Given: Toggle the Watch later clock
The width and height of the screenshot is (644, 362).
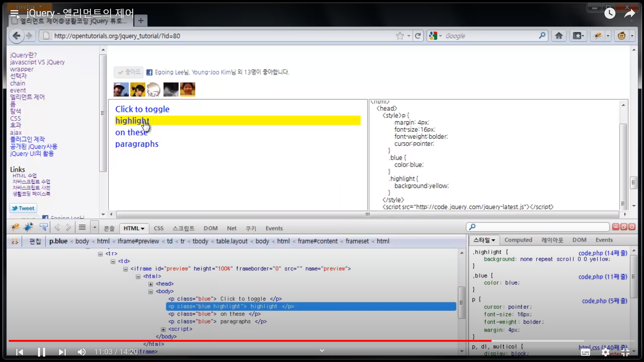Looking at the screenshot, I should pos(609,14).
